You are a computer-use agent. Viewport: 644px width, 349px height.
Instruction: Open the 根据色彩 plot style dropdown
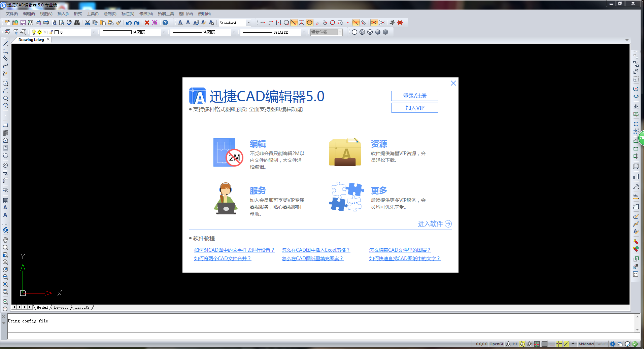[x=340, y=32]
